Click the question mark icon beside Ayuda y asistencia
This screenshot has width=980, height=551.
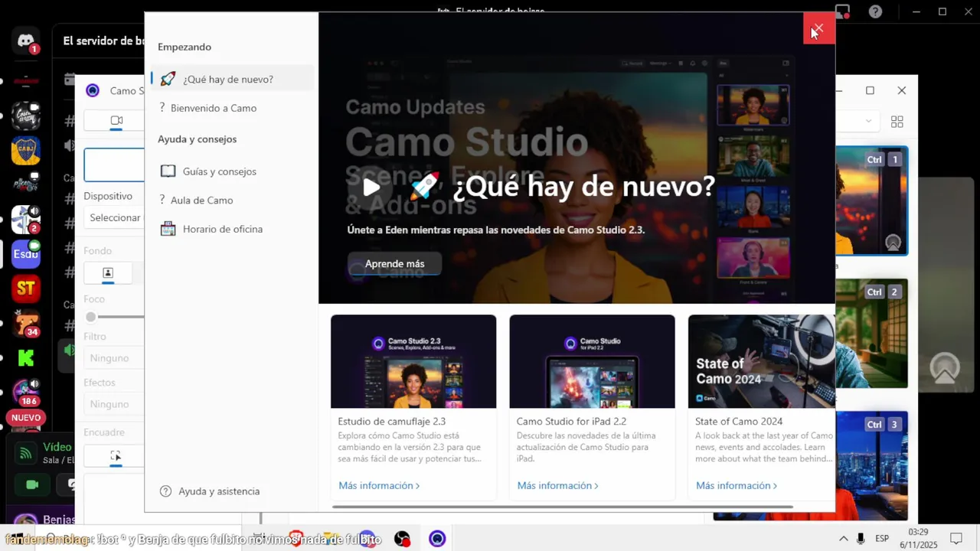165,491
